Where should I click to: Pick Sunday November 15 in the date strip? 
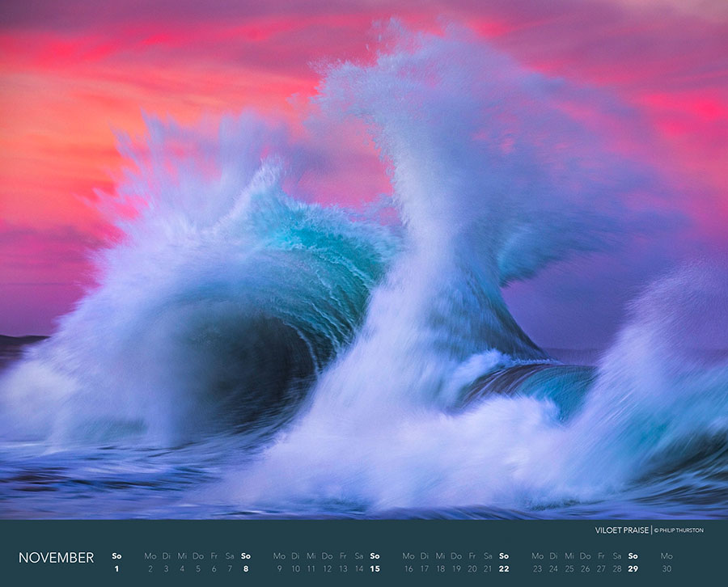pos(375,569)
